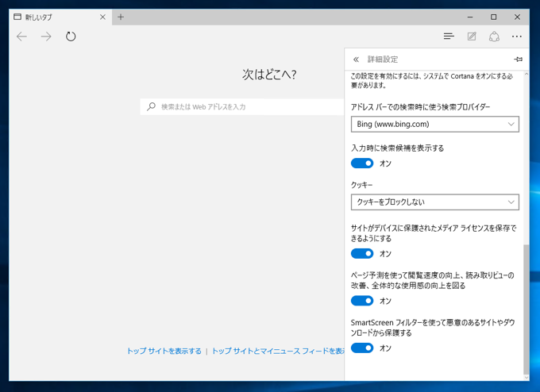Click the settings pane vertical scrollbar thumb
The height and width of the screenshot is (392, 540).
(526, 309)
